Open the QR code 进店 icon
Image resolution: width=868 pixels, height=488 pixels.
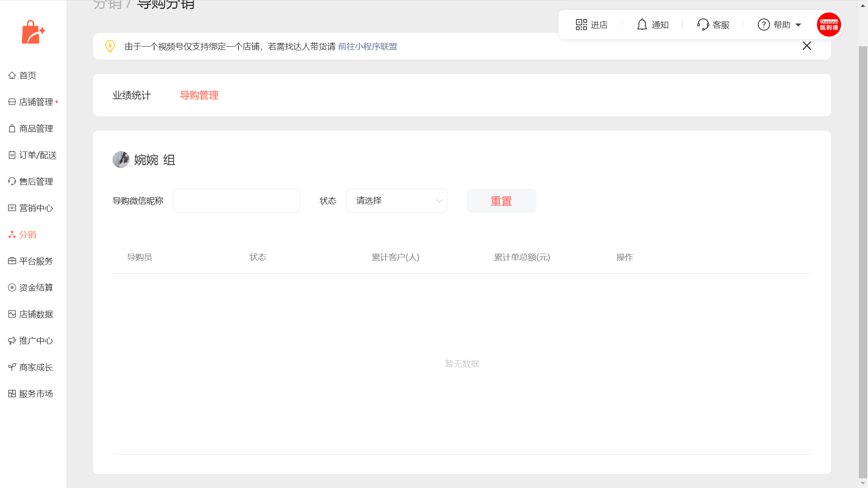[581, 25]
